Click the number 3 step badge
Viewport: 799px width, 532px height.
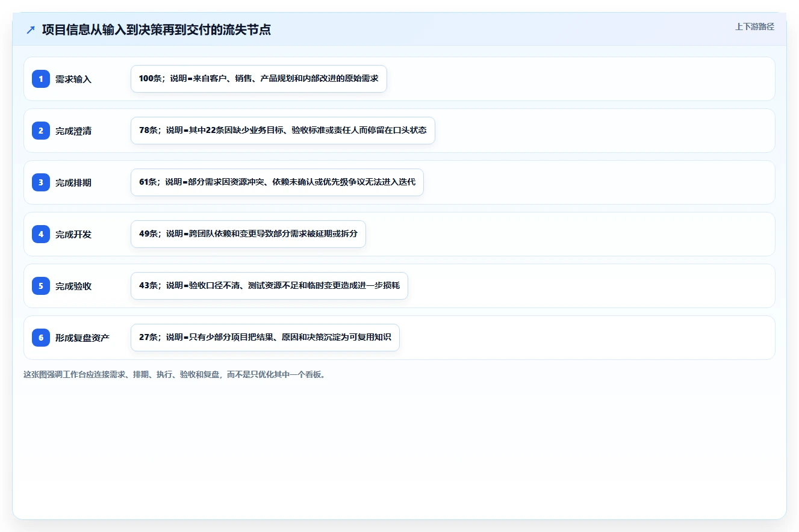point(41,182)
